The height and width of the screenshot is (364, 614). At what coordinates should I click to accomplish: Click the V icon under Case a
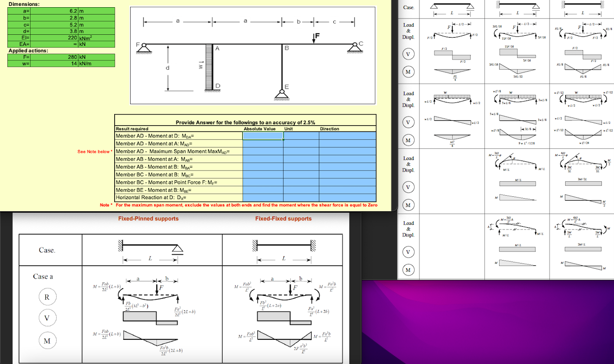(x=47, y=318)
